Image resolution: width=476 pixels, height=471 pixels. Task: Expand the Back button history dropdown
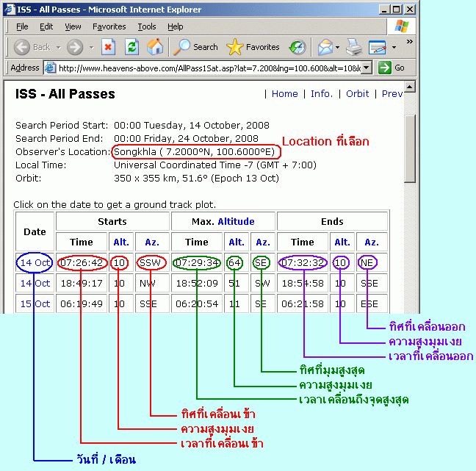59,48
